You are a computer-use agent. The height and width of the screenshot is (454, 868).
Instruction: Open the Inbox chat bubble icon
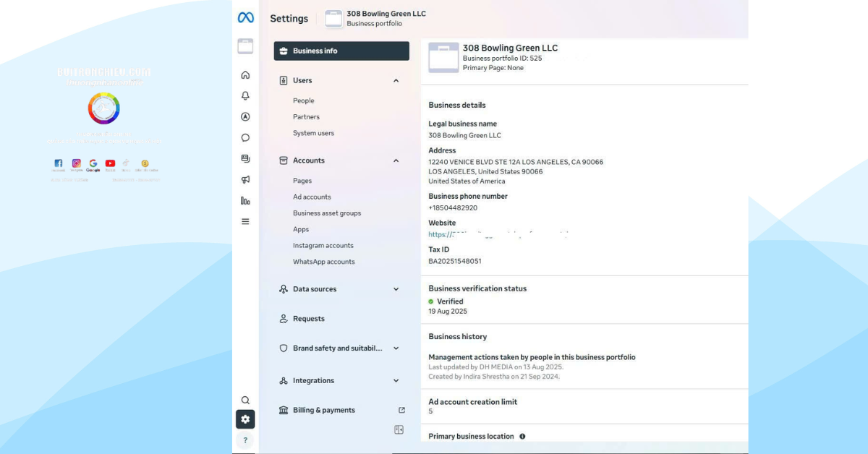click(245, 137)
